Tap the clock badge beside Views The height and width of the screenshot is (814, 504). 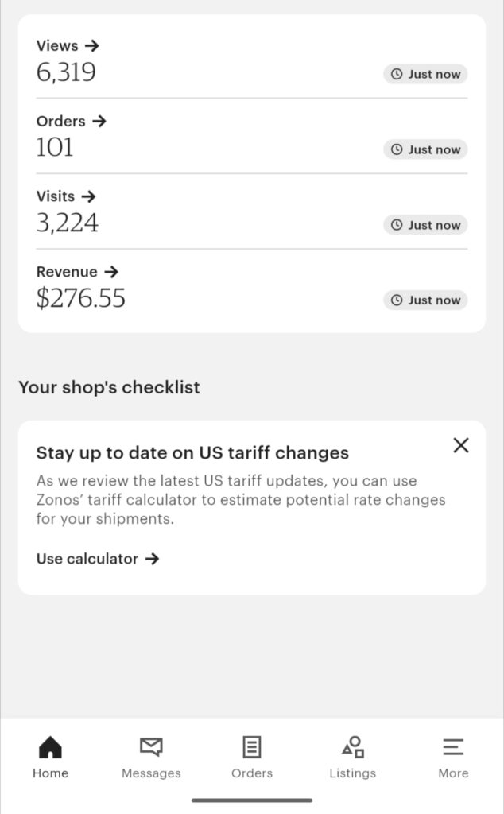point(425,75)
